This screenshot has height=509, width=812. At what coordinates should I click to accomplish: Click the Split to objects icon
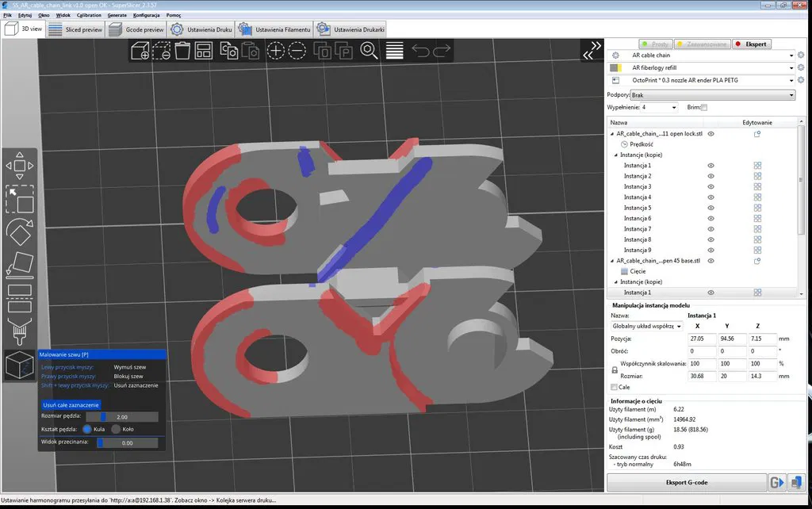tap(322, 51)
